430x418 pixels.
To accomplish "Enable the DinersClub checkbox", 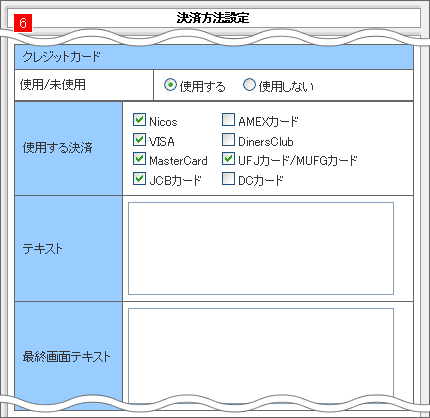I will click(x=228, y=140).
